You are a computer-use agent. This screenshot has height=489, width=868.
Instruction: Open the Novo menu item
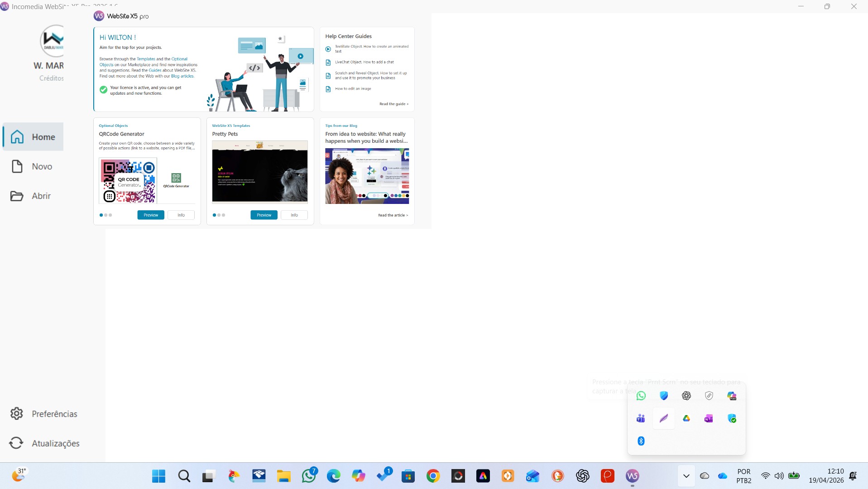click(x=42, y=166)
